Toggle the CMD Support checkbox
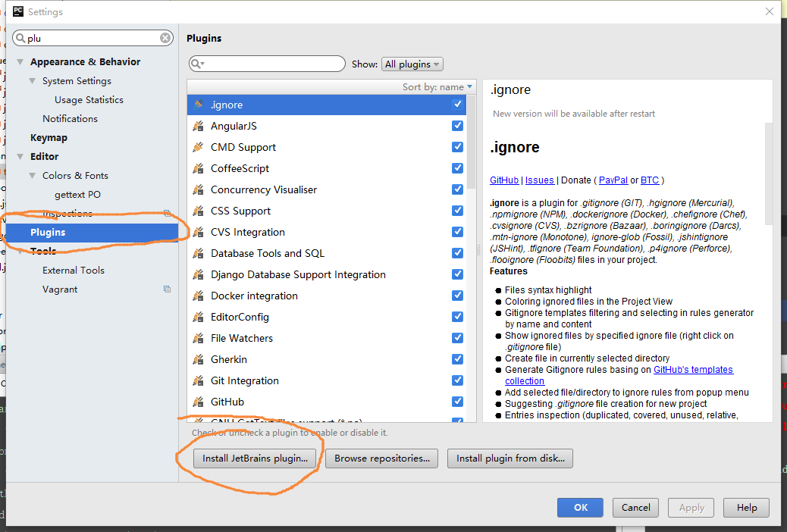This screenshot has width=787, height=532. pos(457,147)
